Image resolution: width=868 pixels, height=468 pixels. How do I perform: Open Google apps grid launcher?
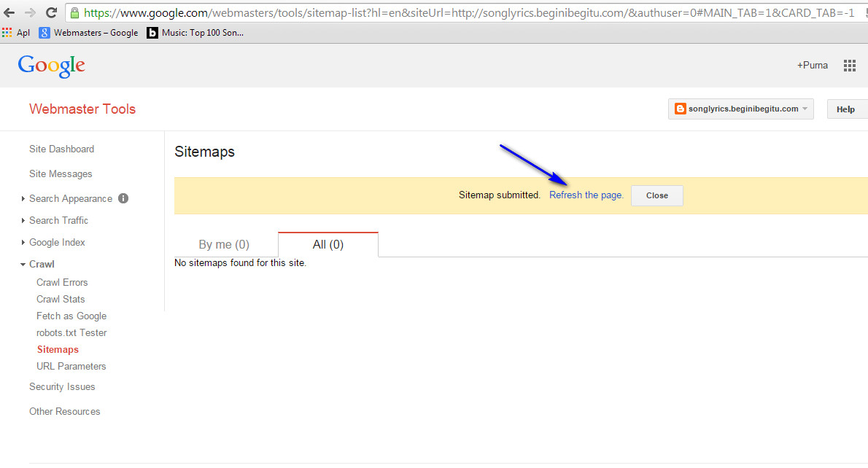pos(849,66)
